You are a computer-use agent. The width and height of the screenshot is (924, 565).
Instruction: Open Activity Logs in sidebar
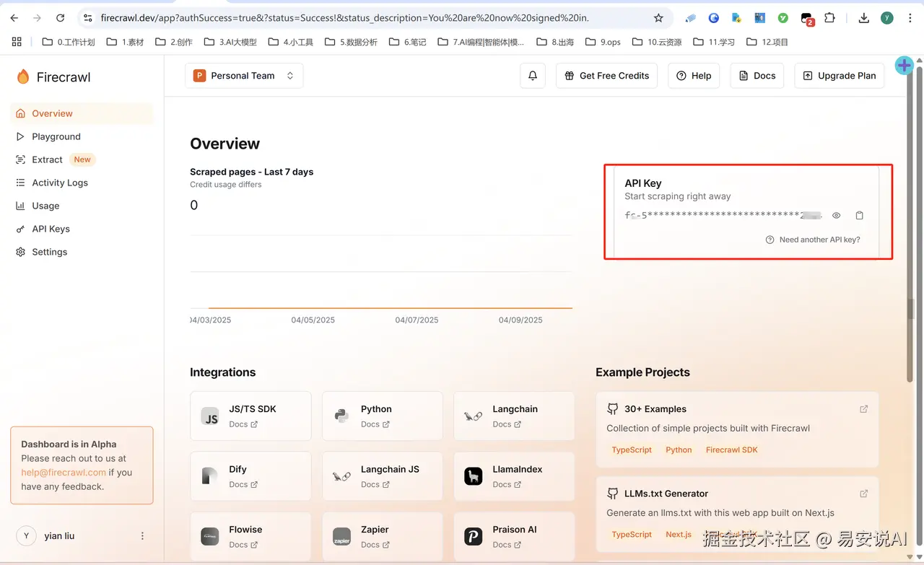(82, 183)
